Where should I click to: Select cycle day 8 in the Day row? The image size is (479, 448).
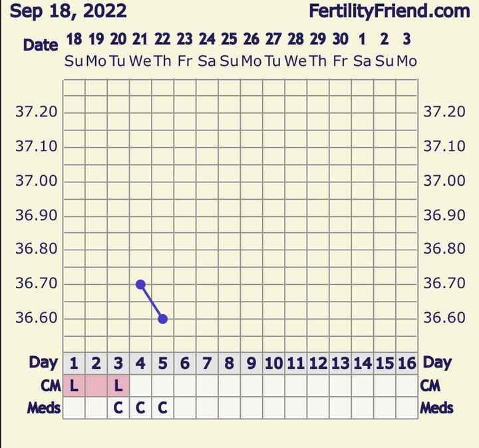coord(230,363)
